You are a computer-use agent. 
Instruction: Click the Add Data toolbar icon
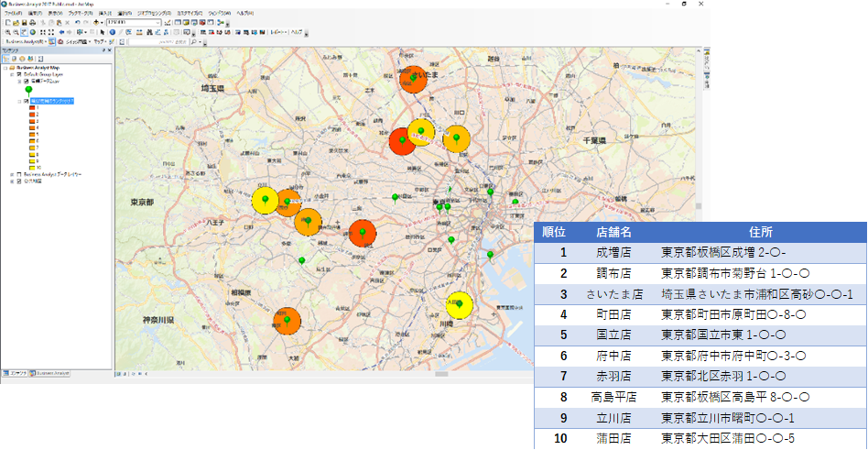pos(97,22)
